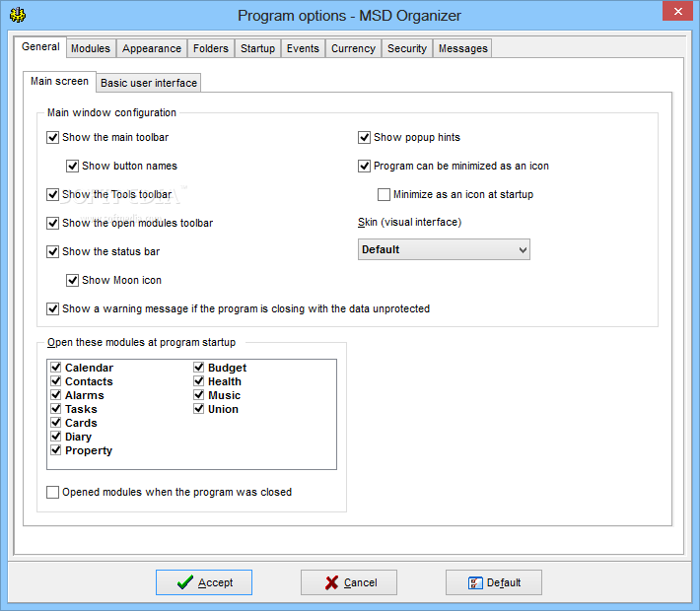700x611 pixels.
Task: Select the General tab
Action: [x=40, y=47]
